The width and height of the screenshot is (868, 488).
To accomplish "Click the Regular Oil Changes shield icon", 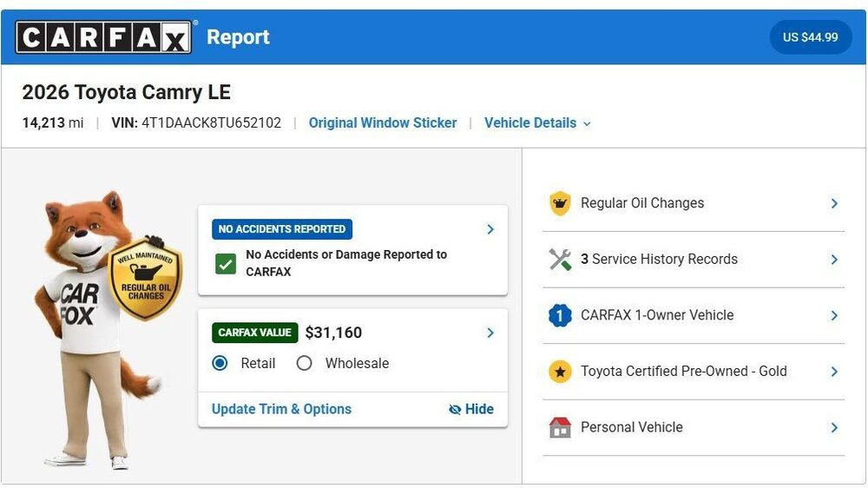I will (560, 203).
